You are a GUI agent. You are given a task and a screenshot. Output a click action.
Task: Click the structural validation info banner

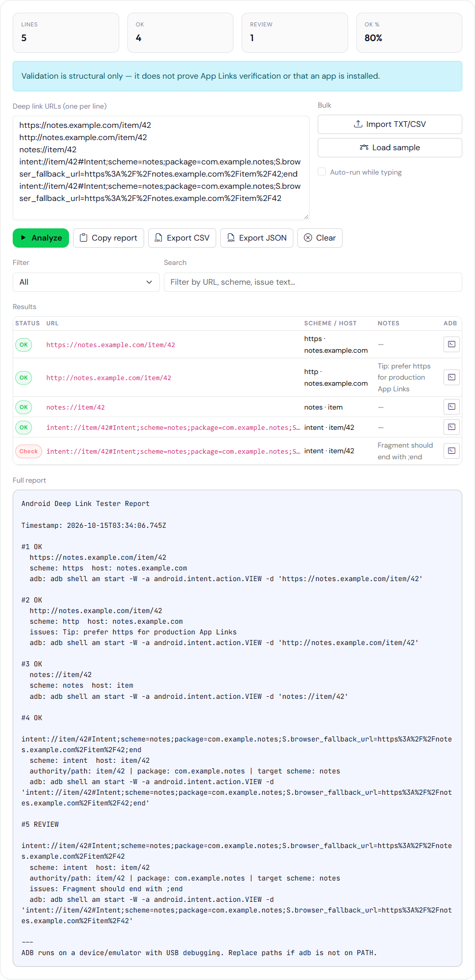click(x=237, y=76)
